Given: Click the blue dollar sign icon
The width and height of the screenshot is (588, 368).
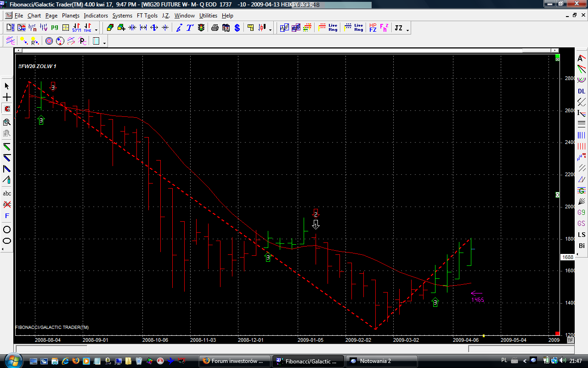Looking at the screenshot, I should pos(237,28).
